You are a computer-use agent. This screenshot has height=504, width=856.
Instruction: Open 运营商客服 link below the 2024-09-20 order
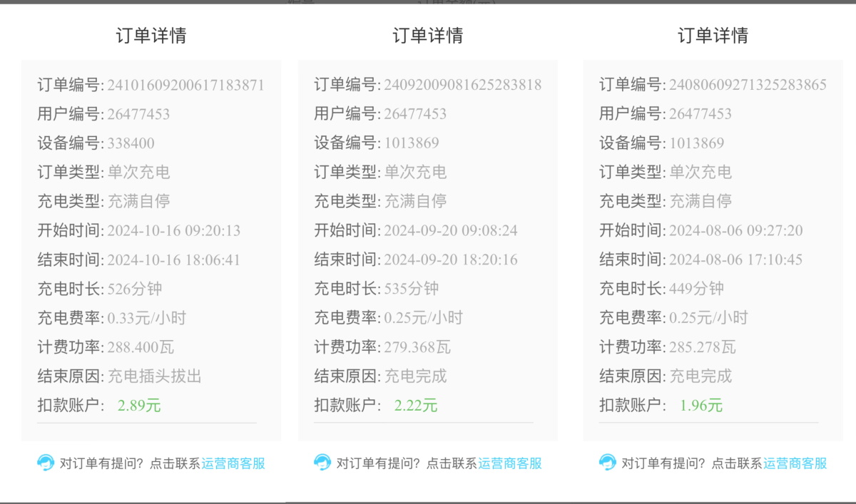[x=510, y=463]
